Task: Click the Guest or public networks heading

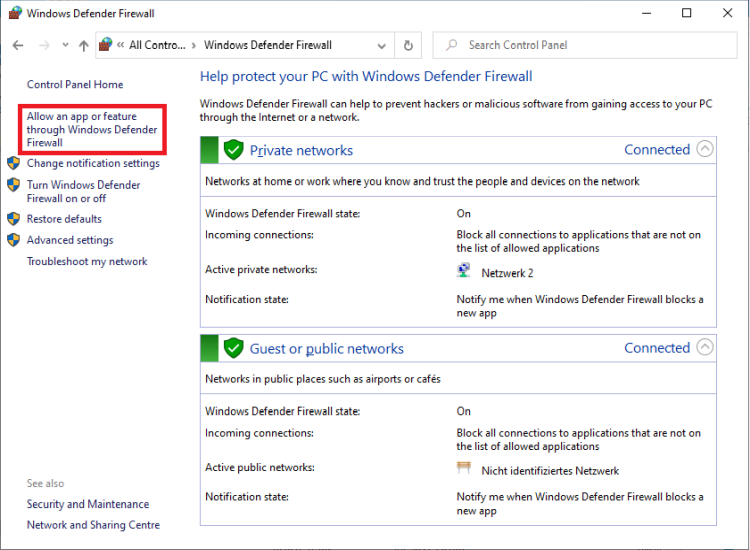Action: pyautogui.click(x=327, y=349)
